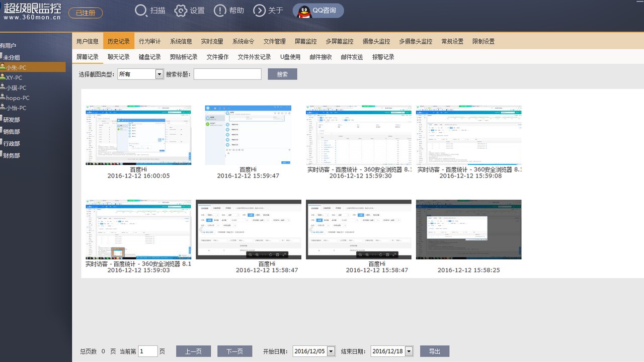Select 未分组 group in user tree
This screenshot has width=644, height=362.
[12, 57]
